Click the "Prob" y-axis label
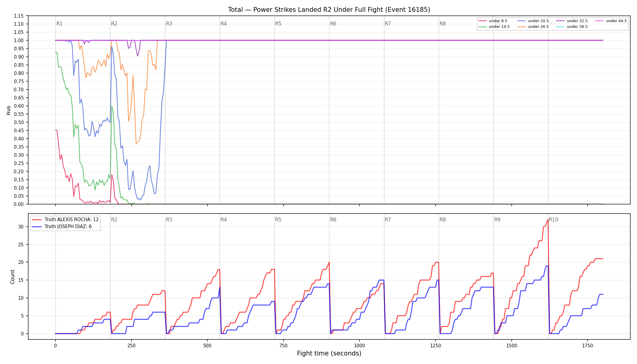The image size is (637, 364). (x=9, y=110)
